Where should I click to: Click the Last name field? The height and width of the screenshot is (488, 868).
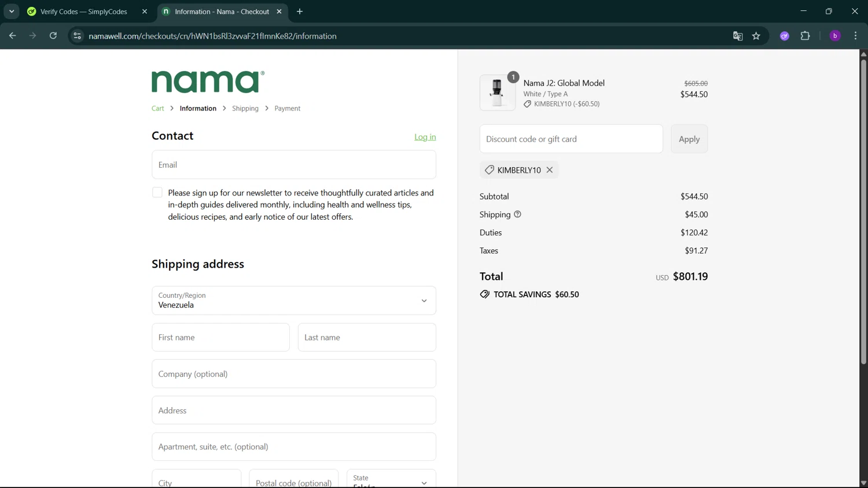pos(367,337)
